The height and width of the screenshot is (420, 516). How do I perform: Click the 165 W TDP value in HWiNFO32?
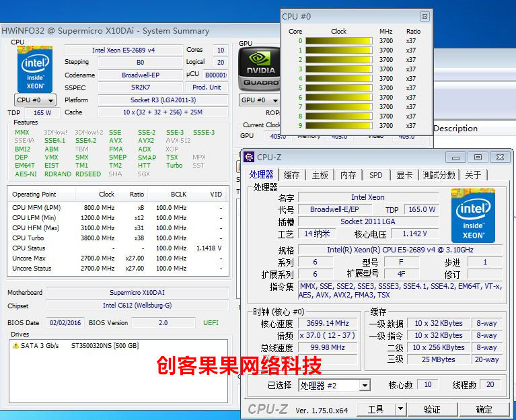pos(42,112)
